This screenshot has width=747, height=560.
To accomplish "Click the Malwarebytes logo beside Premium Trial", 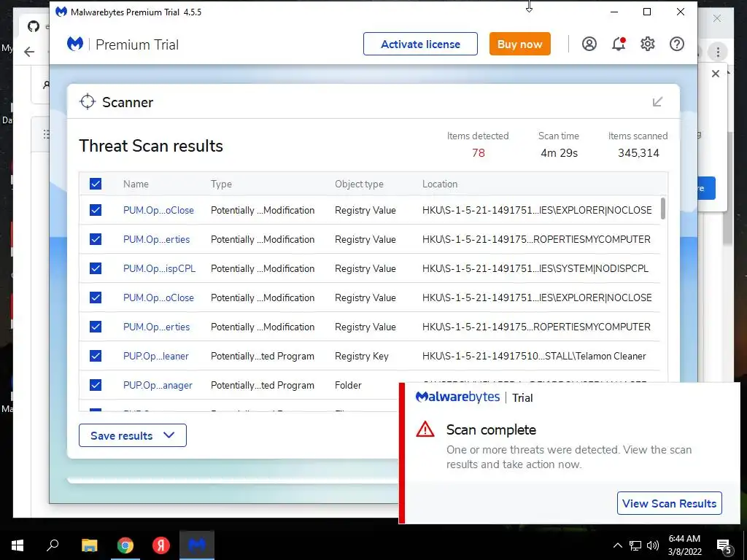I will pyautogui.click(x=75, y=44).
